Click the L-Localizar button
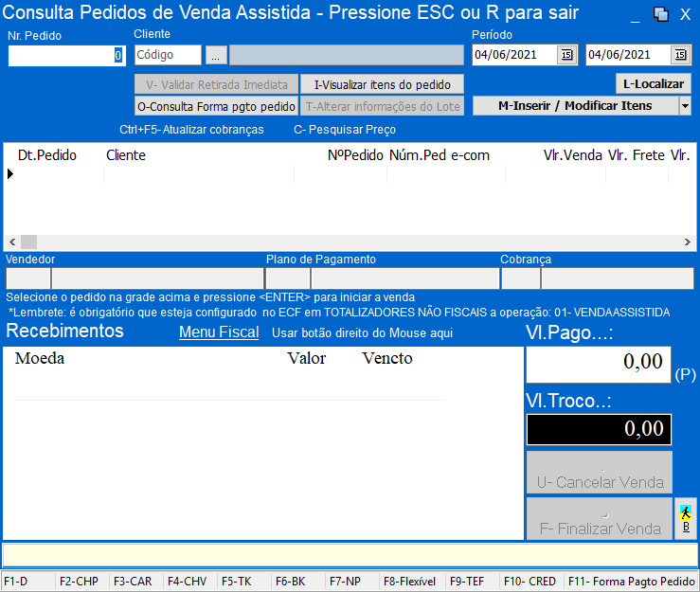The image size is (700, 592). coord(653,83)
